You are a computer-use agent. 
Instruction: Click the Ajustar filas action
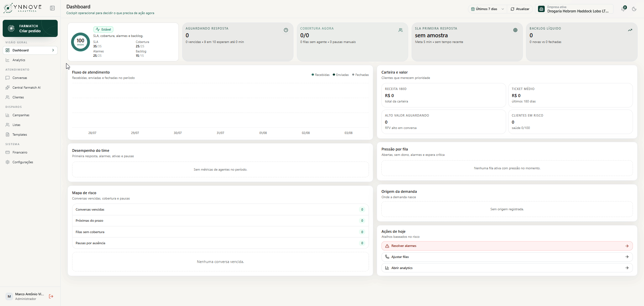tap(507, 257)
